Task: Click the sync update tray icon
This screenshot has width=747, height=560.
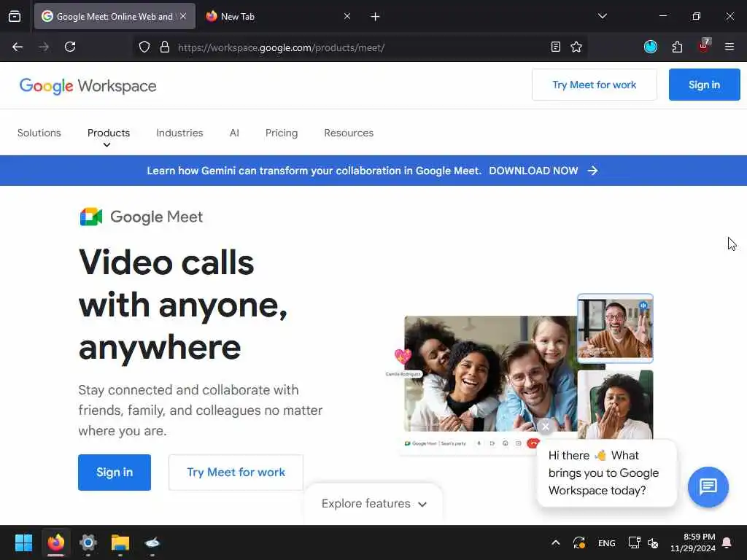Action: [579, 542]
